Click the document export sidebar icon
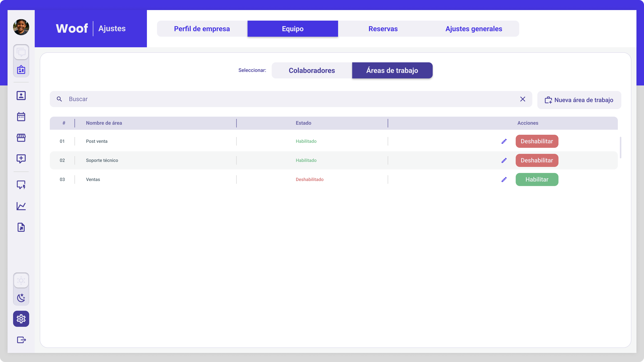The image size is (644, 362). (21, 227)
